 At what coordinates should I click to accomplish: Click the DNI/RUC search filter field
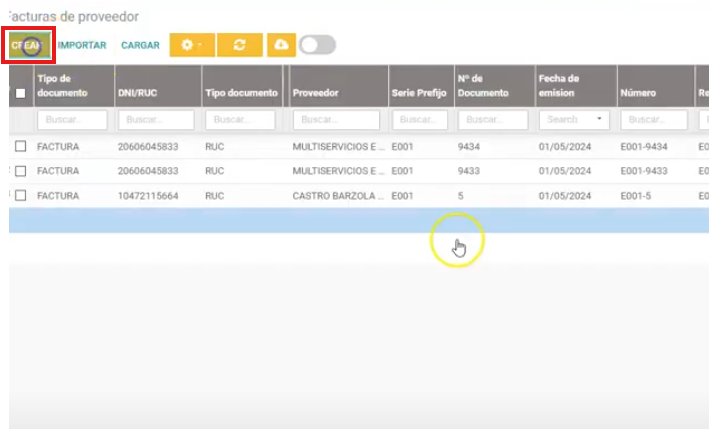pos(156,120)
